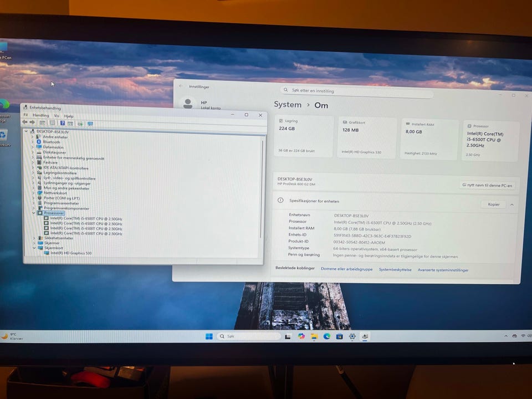Select Lydinnganger og -utganger row
Image resolution: width=532 pixels, height=399 pixels.
[67, 183]
